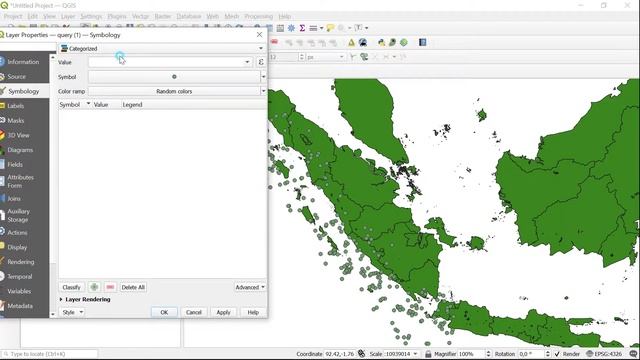Click the Classify button
The image size is (640, 360).
click(x=71, y=287)
